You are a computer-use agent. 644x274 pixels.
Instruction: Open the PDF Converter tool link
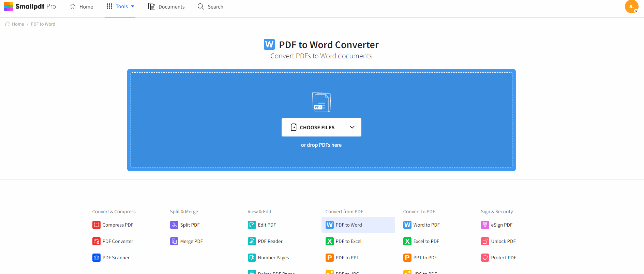(118, 241)
